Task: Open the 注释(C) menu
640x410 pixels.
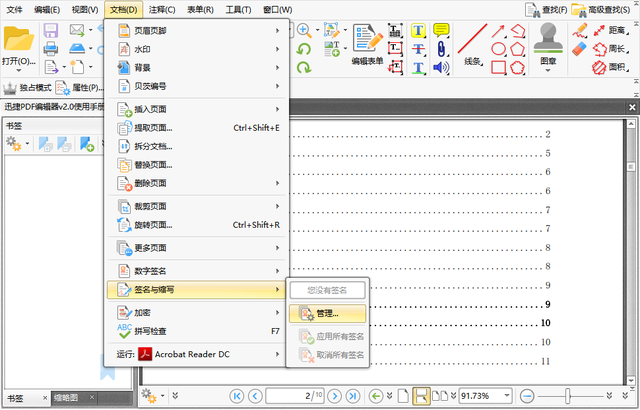Action: [x=162, y=9]
